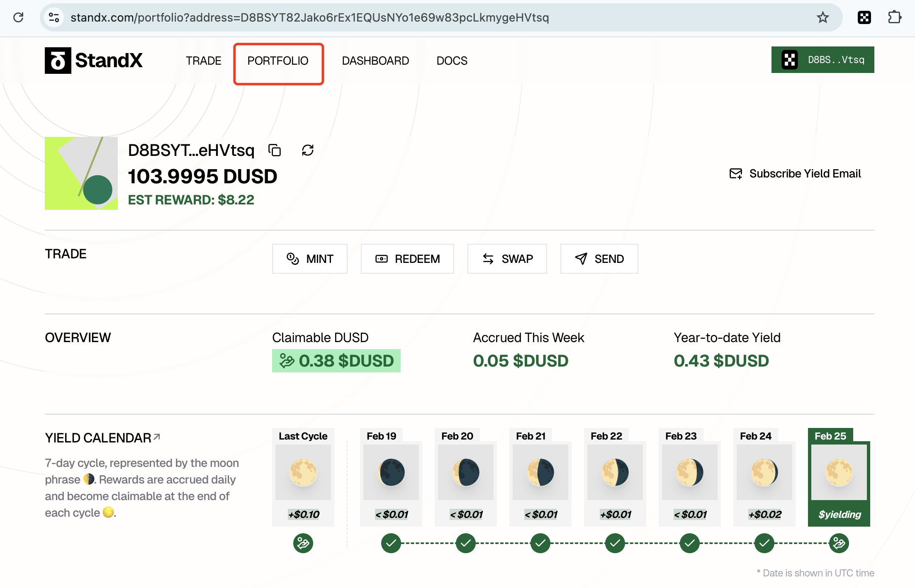Click the REDEEM button

(407, 259)
